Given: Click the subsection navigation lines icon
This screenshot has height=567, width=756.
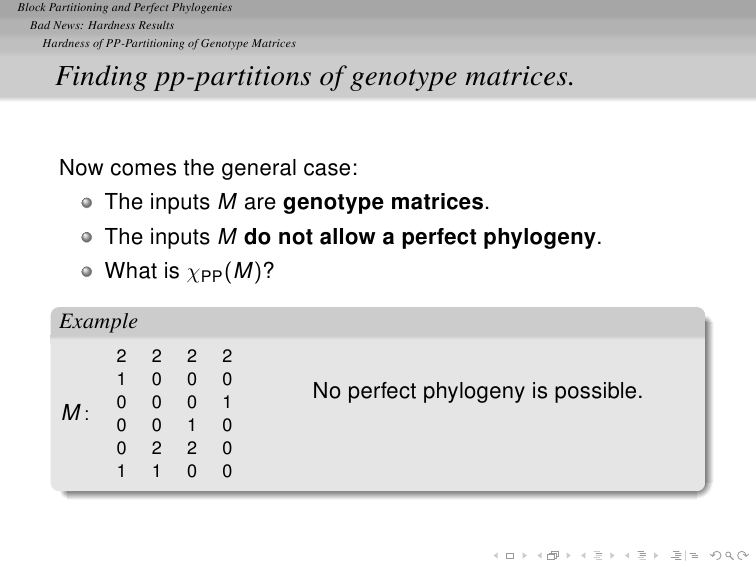Looking at the screenshot, I should click(598, 555).
